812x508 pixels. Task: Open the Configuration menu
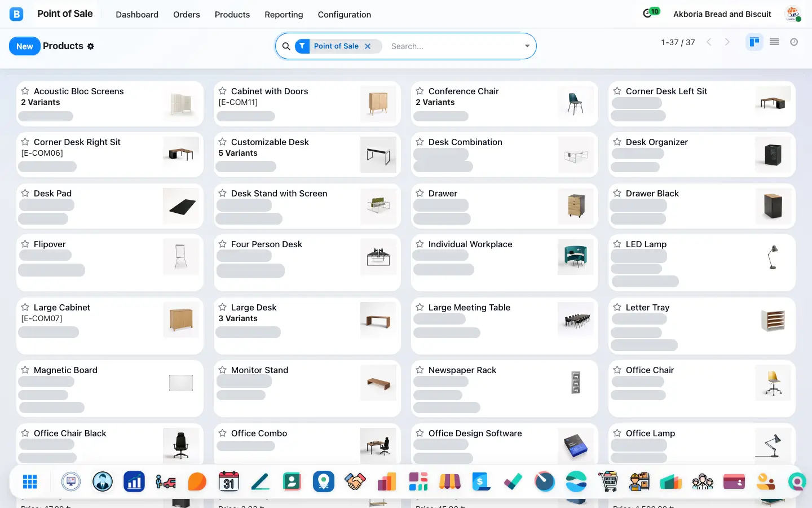(x=345, y=14)
